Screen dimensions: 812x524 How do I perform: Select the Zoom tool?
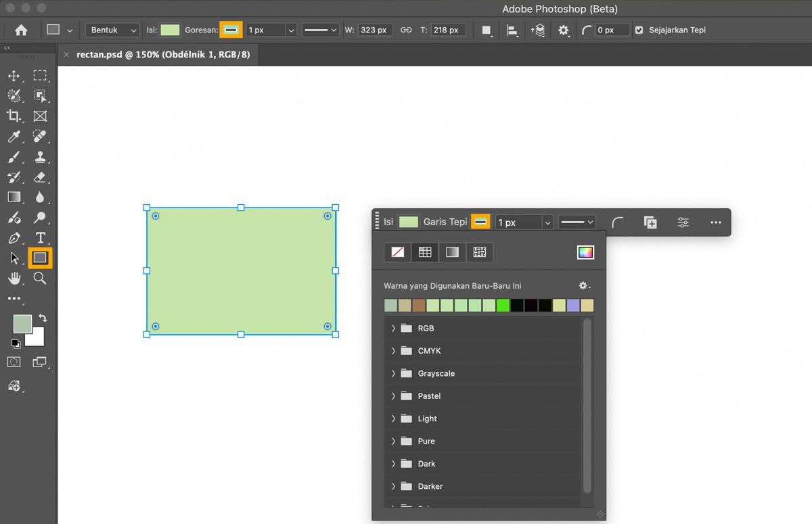coord(40,278)
